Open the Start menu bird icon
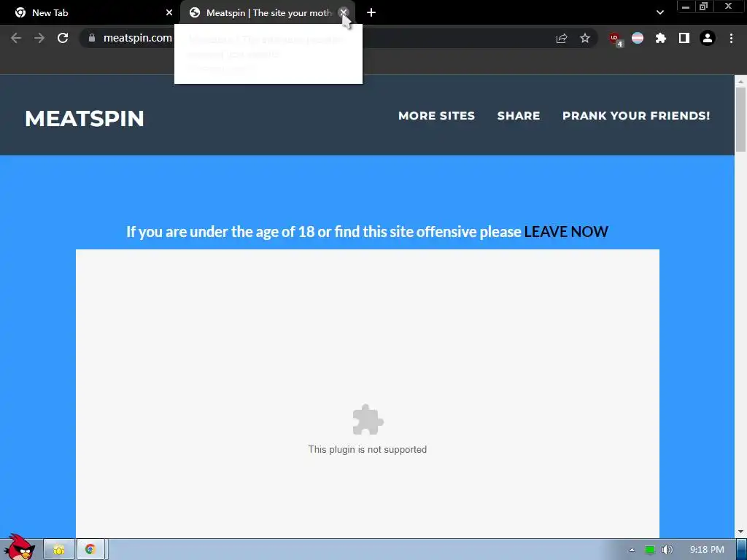747x560 pixels. (x=19, y=547)
